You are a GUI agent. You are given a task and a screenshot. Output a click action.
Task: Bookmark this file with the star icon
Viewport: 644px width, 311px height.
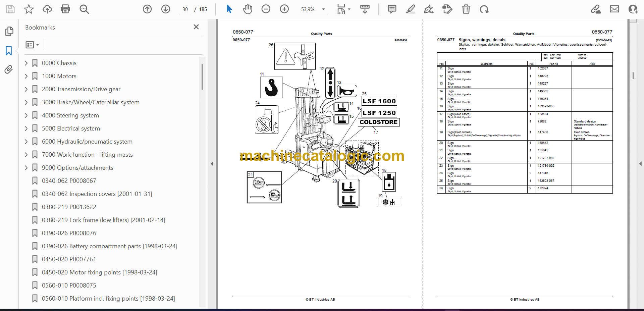tap(29, 9)
